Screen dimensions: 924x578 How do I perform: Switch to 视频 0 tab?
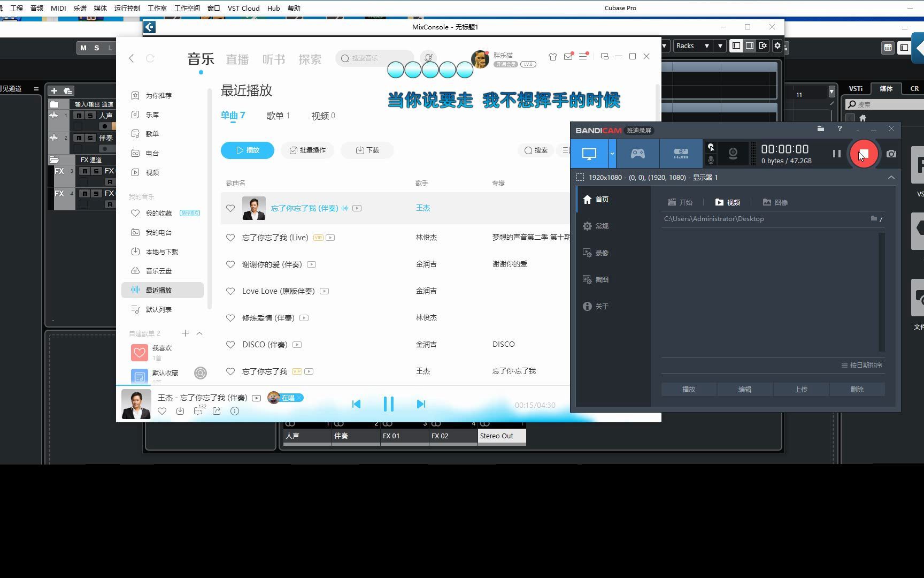pos(323,116)
